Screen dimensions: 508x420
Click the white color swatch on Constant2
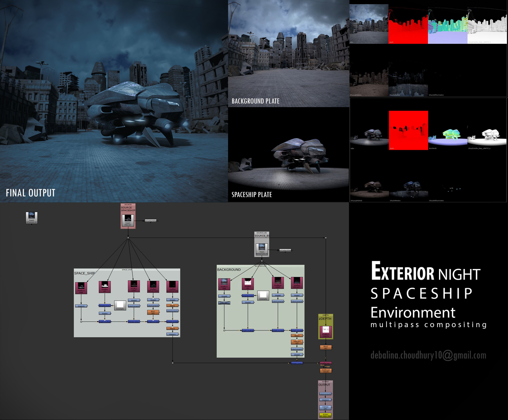pos(263,295)
